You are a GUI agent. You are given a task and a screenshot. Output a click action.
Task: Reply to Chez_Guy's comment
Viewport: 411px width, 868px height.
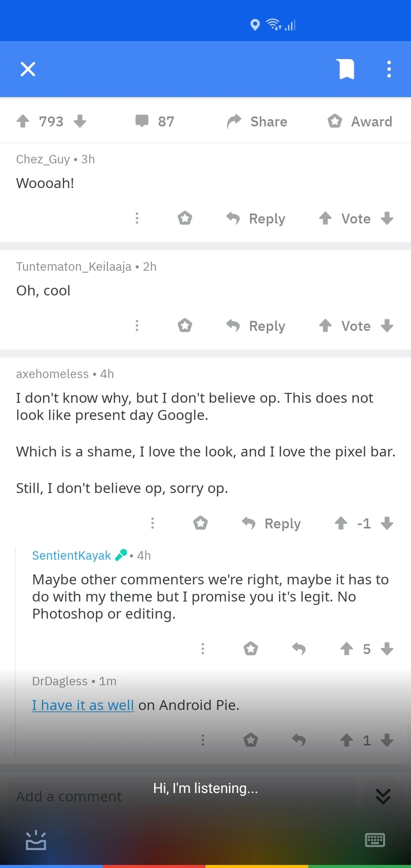click(256, 218)
